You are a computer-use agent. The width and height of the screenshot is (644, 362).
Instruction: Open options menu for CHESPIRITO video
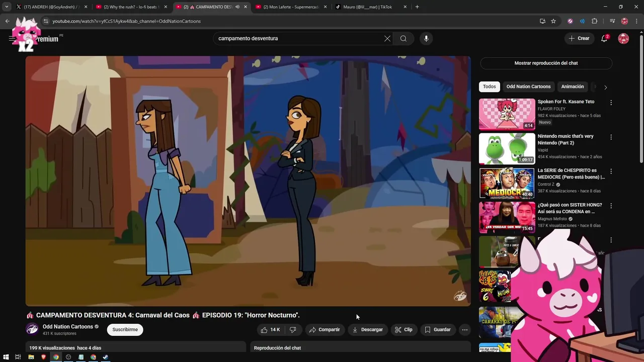pos(611,171)
